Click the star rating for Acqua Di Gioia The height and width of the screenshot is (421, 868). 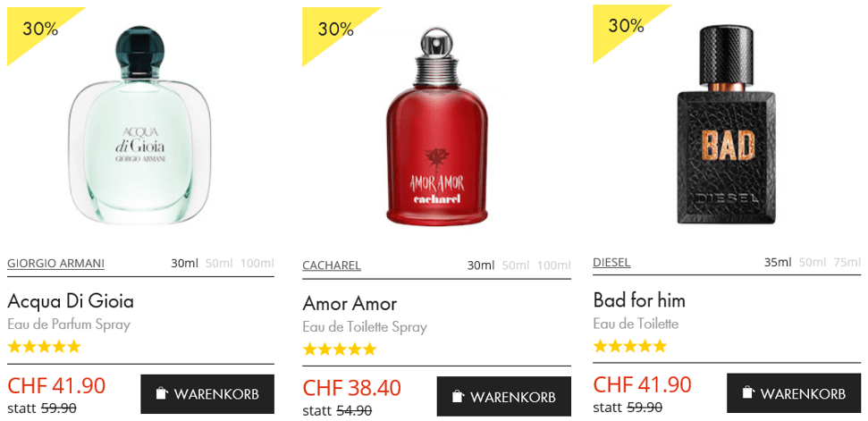point(44,347)
